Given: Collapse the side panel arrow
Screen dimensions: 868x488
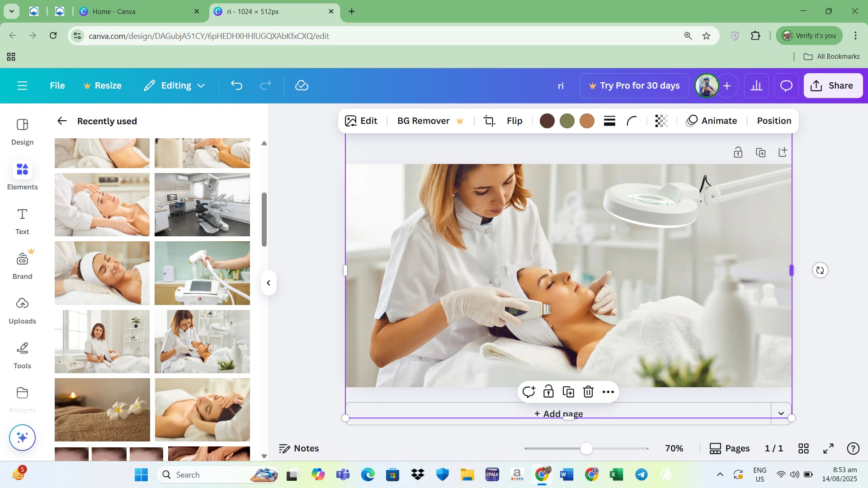Looking at the screenshot, I should coord(269,283).
